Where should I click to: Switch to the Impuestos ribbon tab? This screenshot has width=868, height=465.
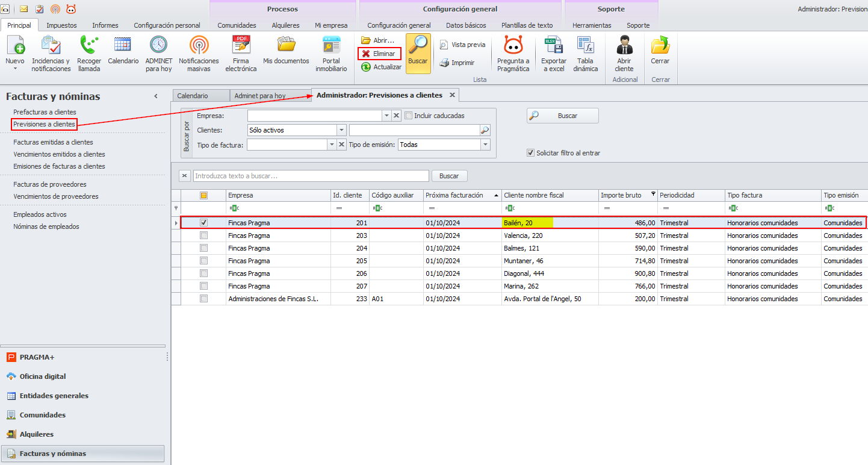[x=61, y=25]
